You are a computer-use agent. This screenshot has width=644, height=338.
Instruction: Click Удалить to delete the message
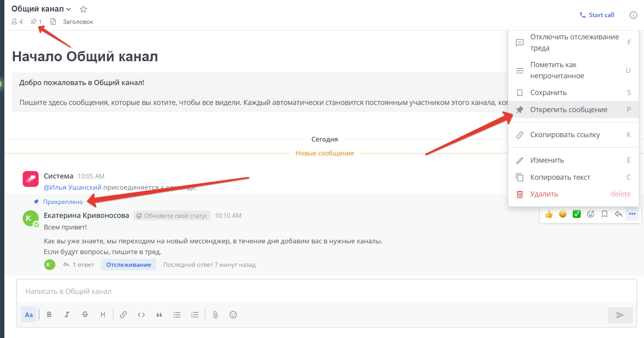click(x=544, y=194)
